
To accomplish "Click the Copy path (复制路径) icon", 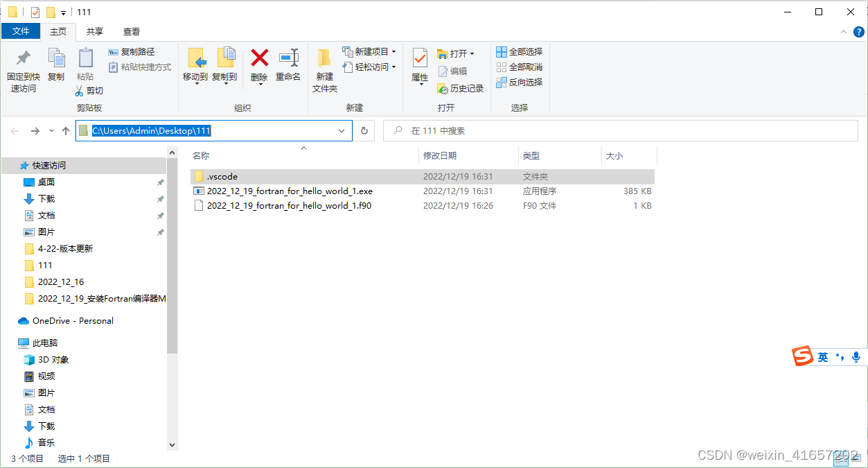I will click(132, 51).
